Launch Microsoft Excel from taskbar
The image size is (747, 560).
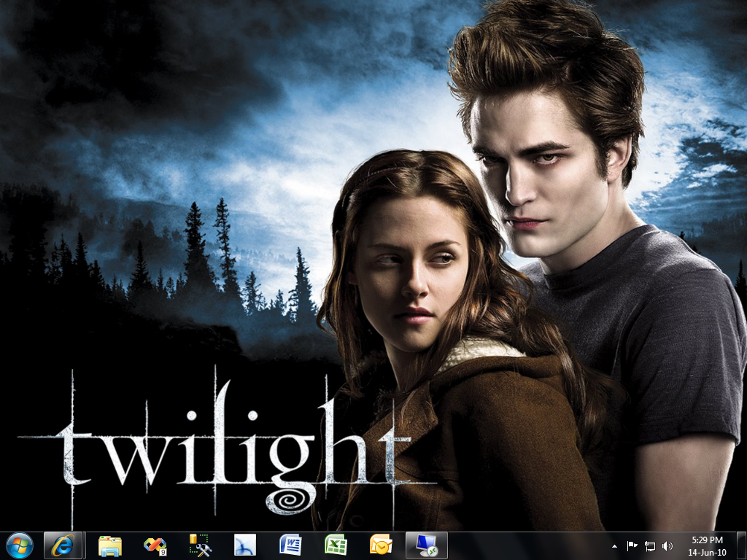click(336, 545)
